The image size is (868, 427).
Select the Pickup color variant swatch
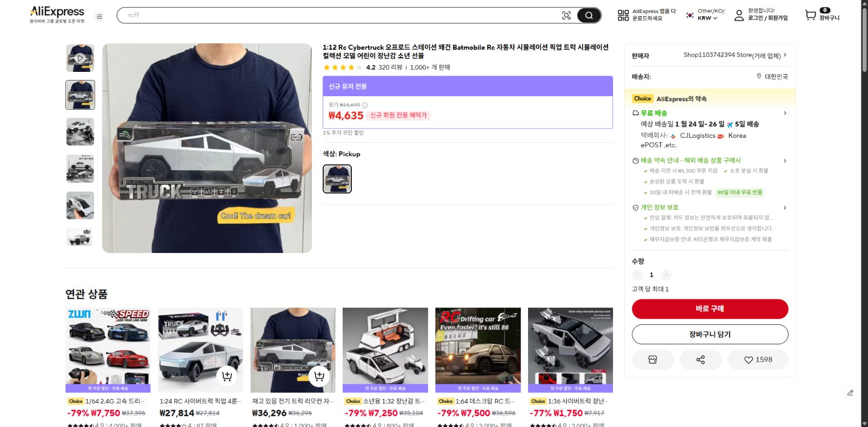[337, 179]
